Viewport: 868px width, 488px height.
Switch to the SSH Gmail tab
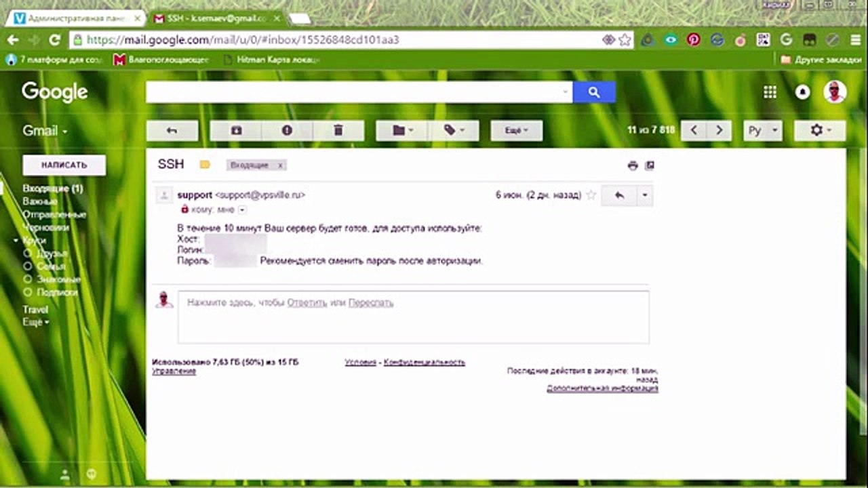coord(214,18)
